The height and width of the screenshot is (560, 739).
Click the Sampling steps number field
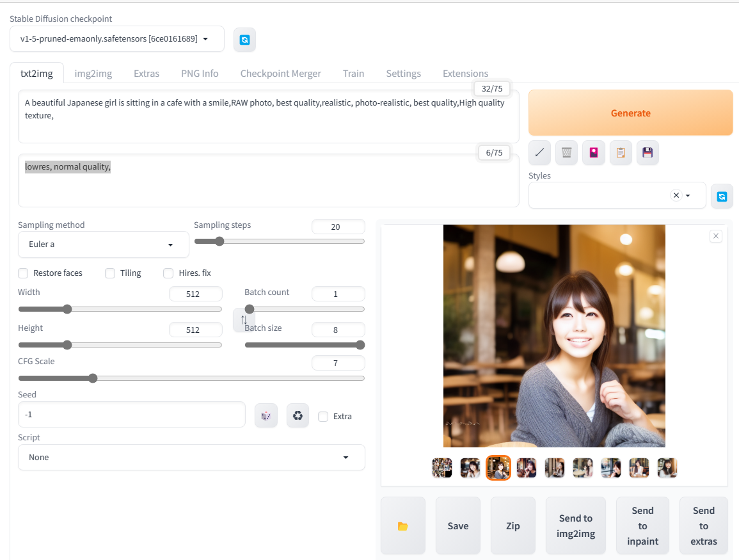pos(338,227)
